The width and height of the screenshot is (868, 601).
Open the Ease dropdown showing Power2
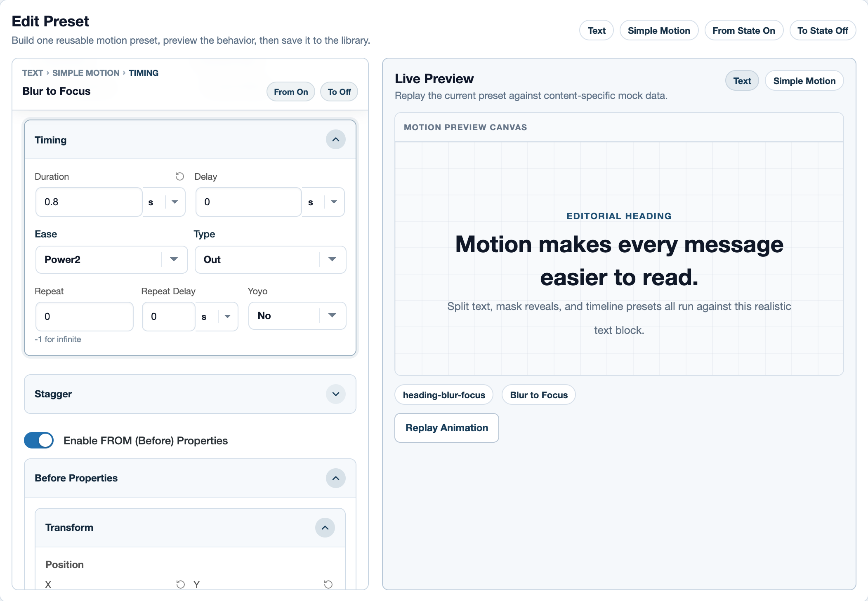(112, 260)
